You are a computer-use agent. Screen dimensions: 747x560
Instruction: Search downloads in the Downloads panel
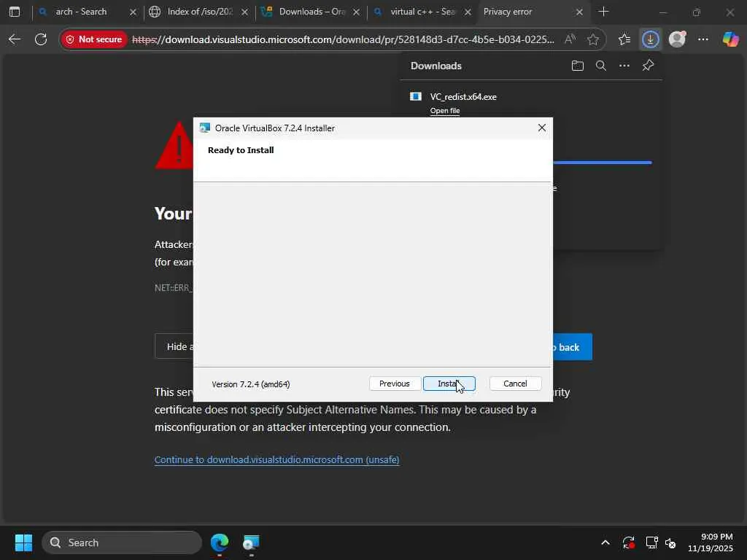[x=601, y=66]
